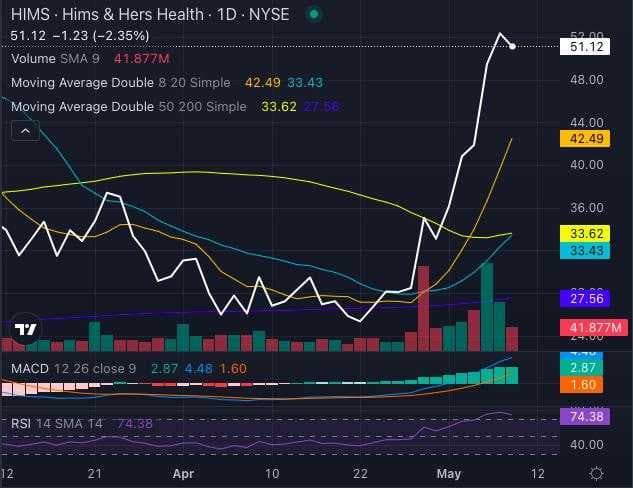Click the purple 27.56 MA price tag
The height and width of the screenshot is (488, 633).
click(x=585, y=299)
